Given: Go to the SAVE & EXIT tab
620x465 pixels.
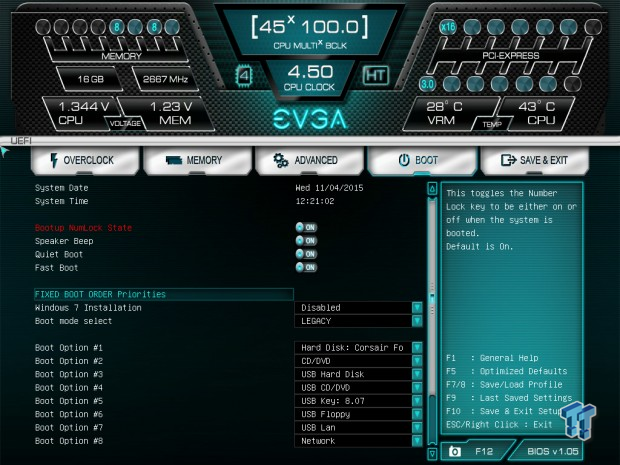Looking at the screenshot, I should pyautogui.click(x=534, y=161).
